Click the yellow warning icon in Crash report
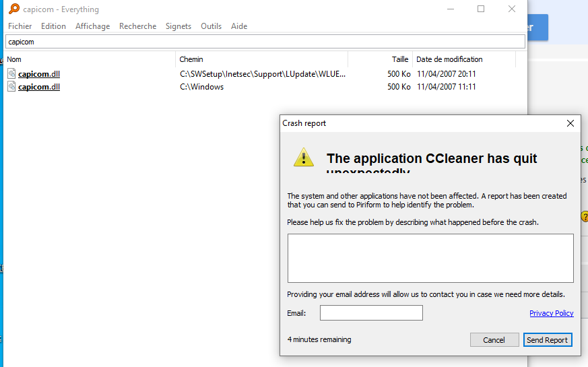This screenshot has width=588, height=367. 303,157
